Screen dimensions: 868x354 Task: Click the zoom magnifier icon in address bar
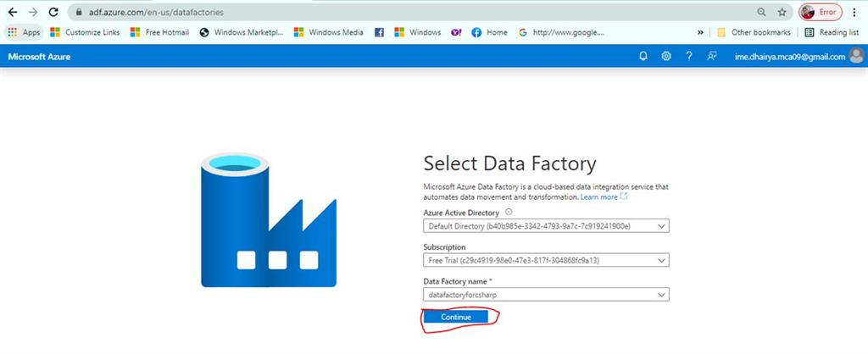[x=762, y=12]
